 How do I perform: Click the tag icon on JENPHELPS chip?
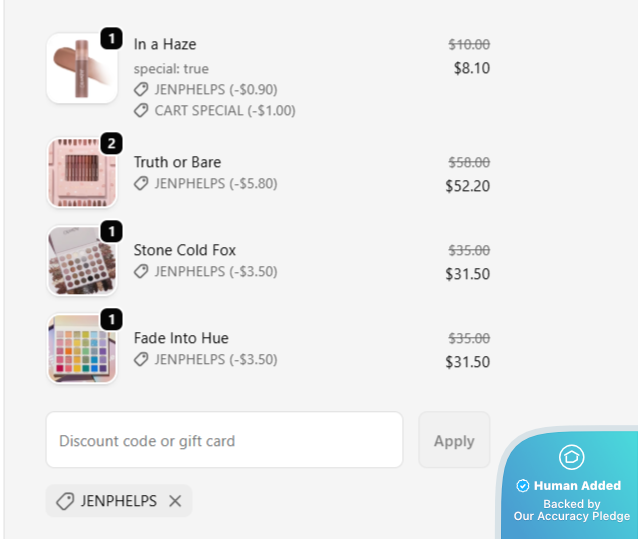tap(65, 501)
